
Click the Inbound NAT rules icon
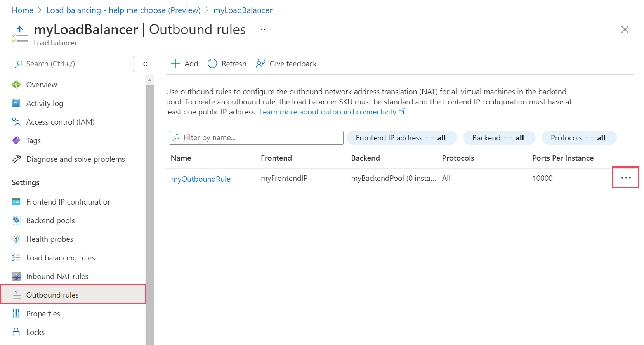(16, 276)
